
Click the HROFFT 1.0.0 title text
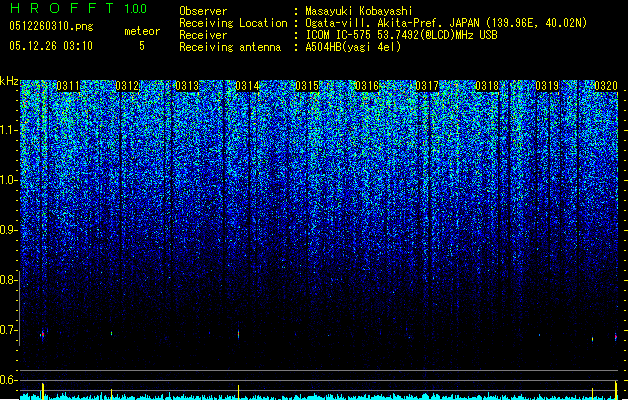point(78,8)
